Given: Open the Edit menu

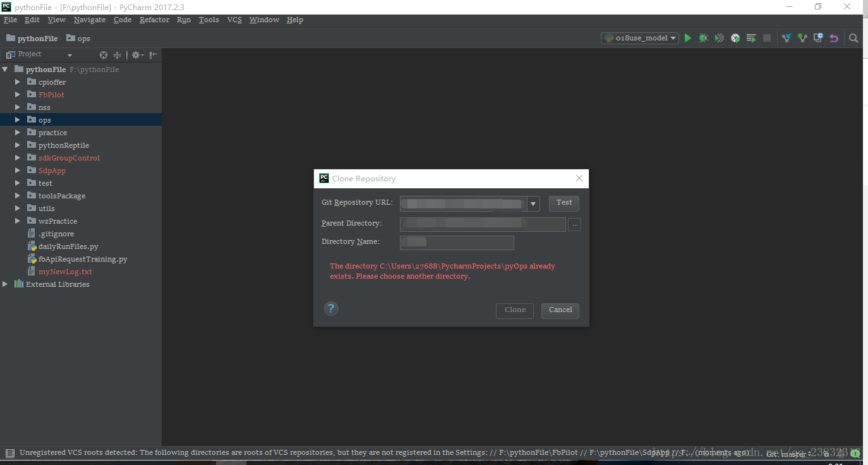Looking at the screenshot, I should tap(32, 20).
